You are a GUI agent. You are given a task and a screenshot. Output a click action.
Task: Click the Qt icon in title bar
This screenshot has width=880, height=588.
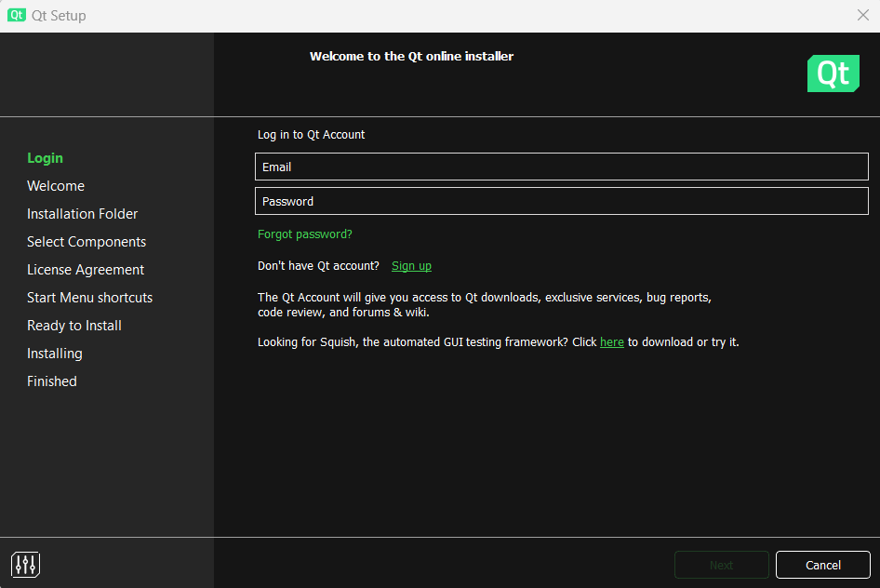point(17,16)
